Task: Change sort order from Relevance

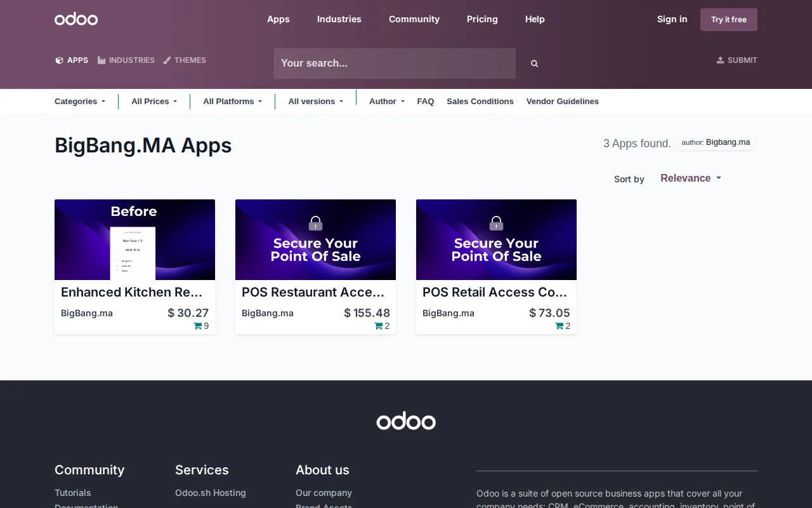Action: (x=691, y=178)
